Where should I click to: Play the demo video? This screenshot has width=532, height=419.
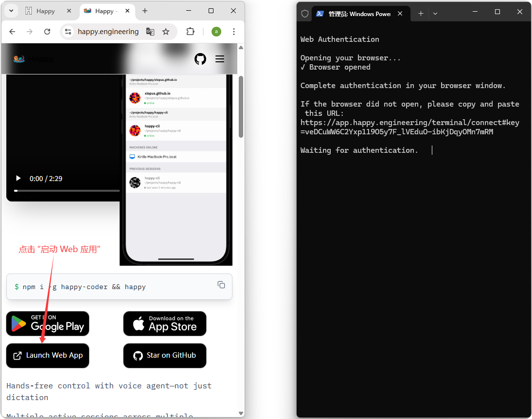coord(18,179)
